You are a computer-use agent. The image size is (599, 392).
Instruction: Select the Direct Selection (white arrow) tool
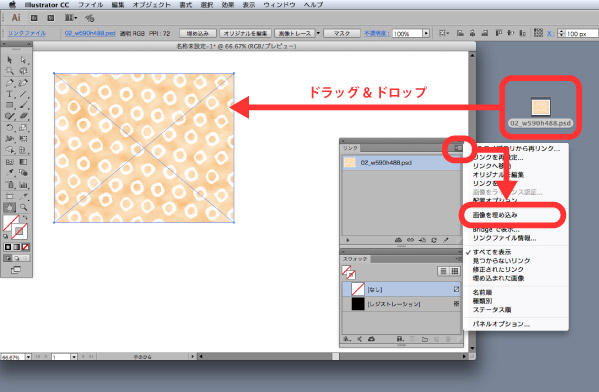point(23,60)
